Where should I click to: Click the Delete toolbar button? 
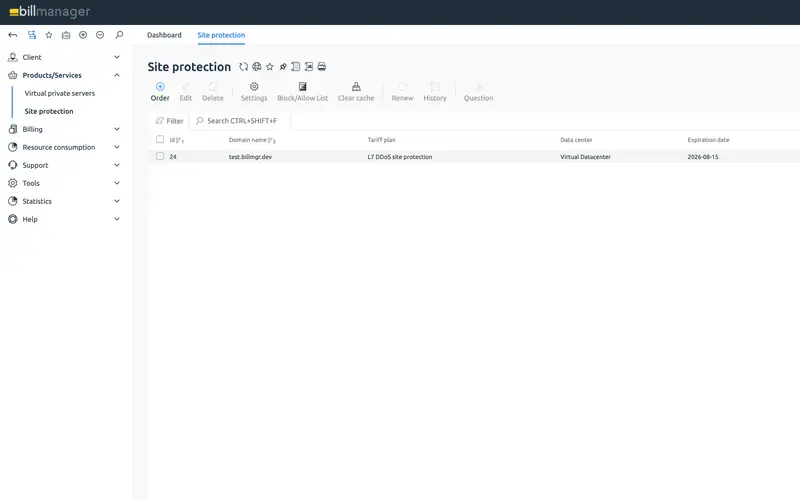pyautogui.click(x=213, y=92)
